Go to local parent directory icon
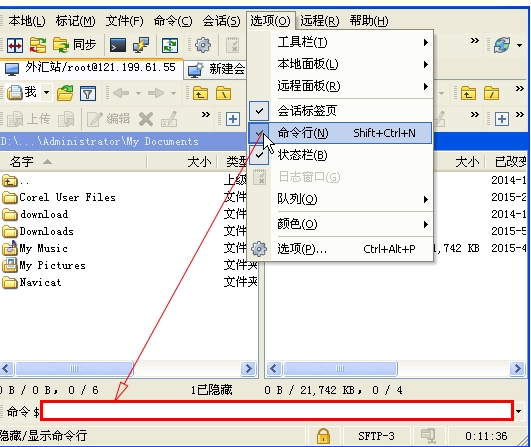Viewport: 531px width, 447px height. click(200, 93)
